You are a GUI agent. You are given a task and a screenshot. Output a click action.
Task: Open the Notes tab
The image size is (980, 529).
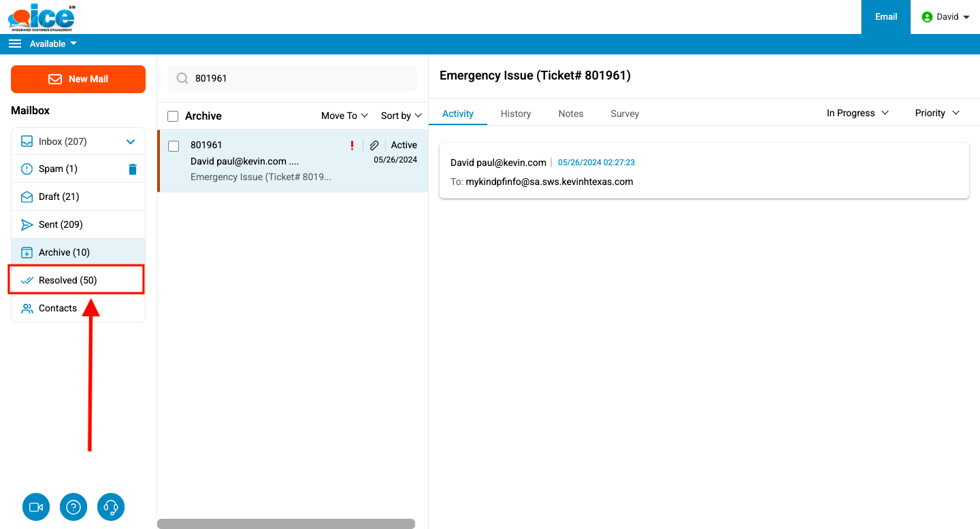(x=570, y=114)
